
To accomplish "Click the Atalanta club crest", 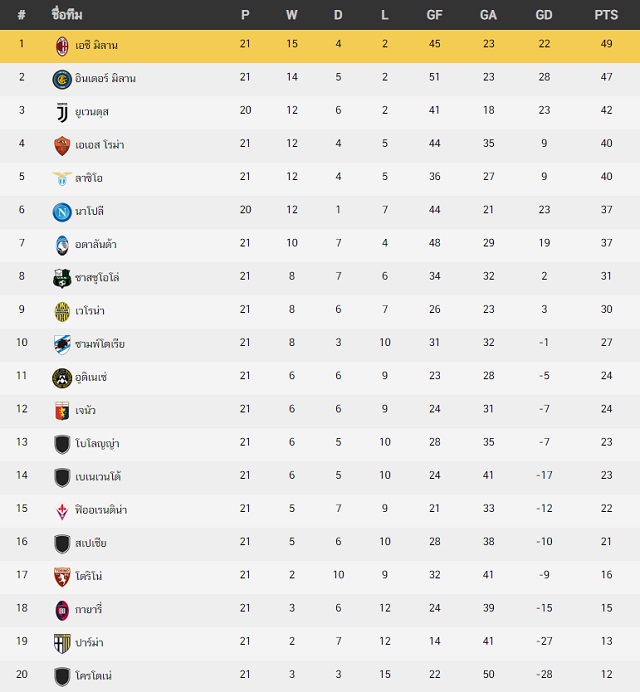I will [x=62, y=245].
